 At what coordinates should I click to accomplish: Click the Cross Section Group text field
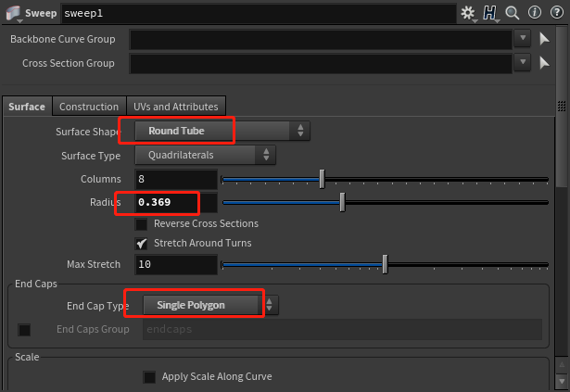pos(321,64)
